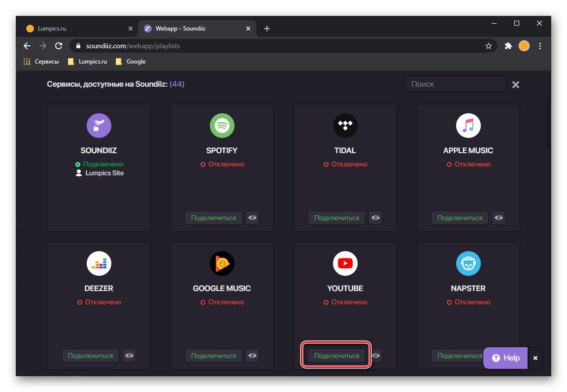Viewport: 567px width, 392px height.
Task: Click the Google Music logo icon
Action: [222, 263]
